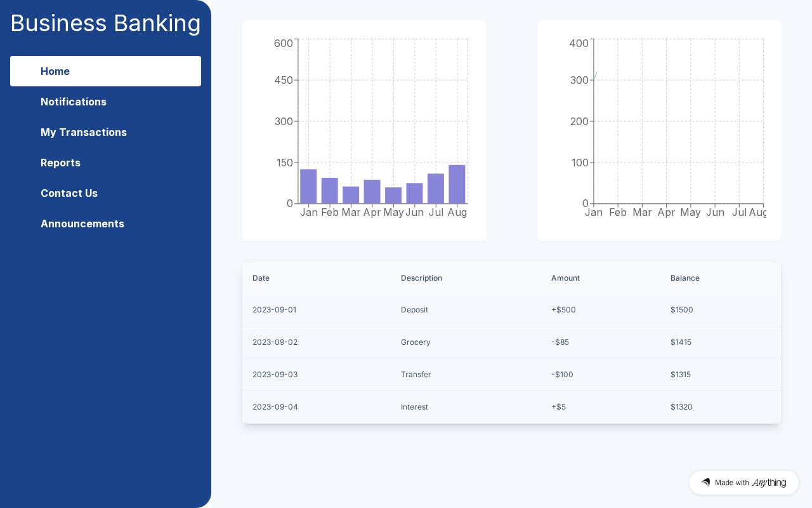Open the Home sidebar item
Image resolution: width=812 pixels, height=508 pixels.
(x=105, y=71)
